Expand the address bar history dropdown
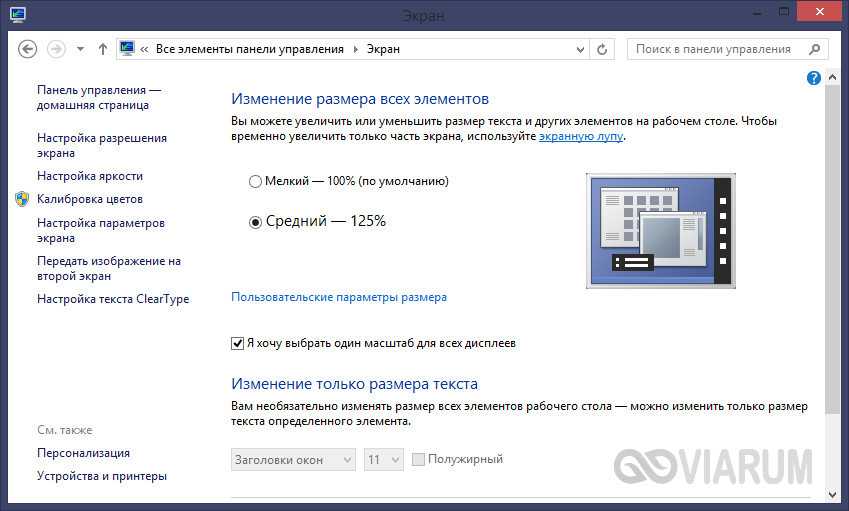Viewport: 849px width, 511px height. (x=580, y=49)
